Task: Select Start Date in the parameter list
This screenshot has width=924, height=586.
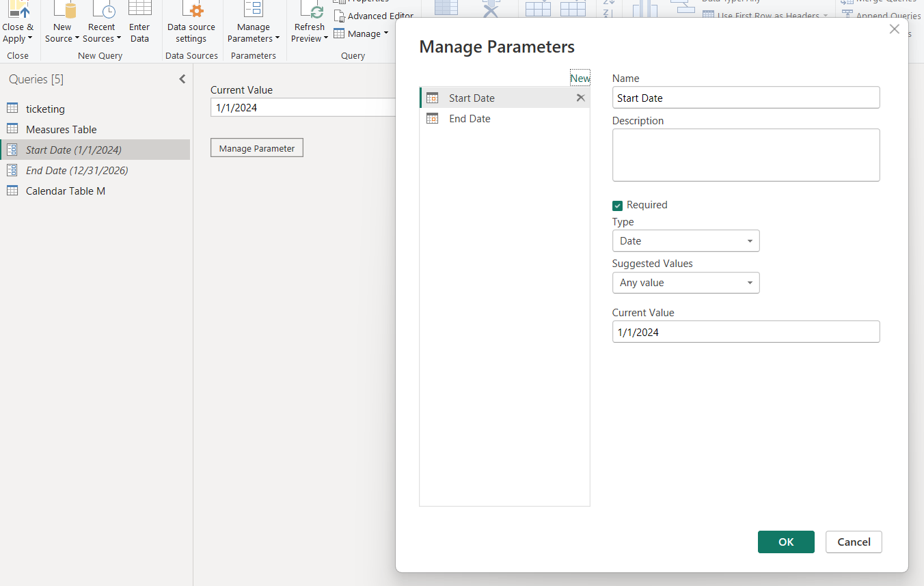Action: (504, 98)
